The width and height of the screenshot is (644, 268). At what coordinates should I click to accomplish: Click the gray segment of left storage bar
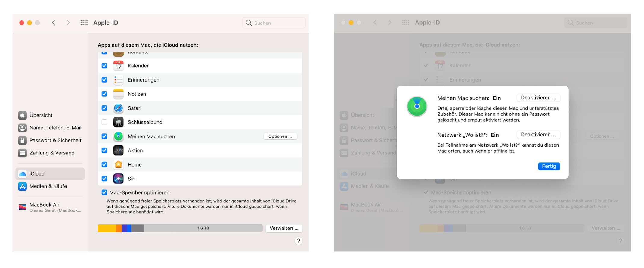(138, 228)
